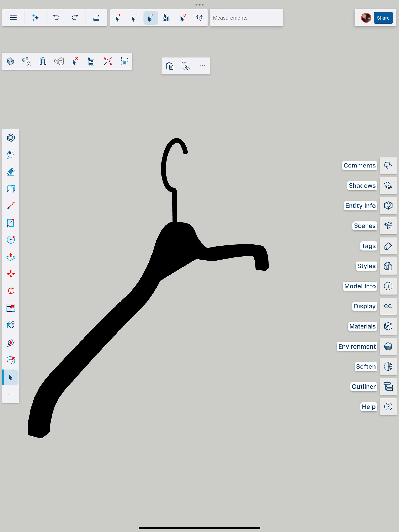Viewport: 399px width, 532px height.
Task: Select the Circle tool
Action: (x=11, y=240)
